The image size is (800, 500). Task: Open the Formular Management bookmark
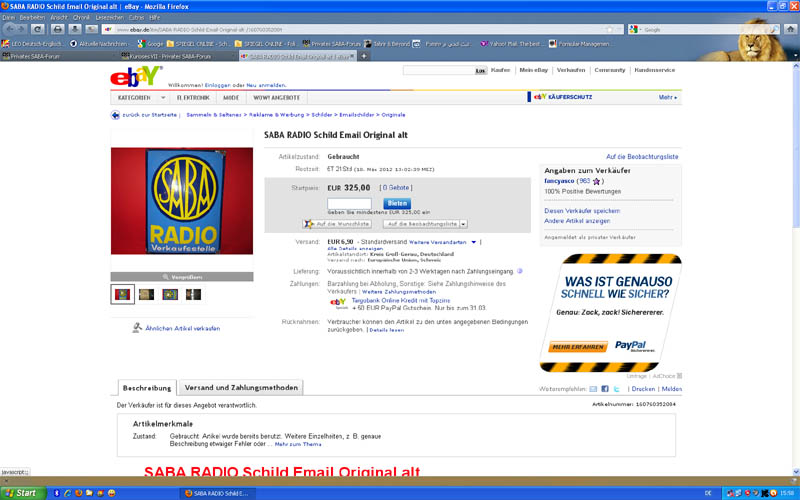(x=580, y=44)
